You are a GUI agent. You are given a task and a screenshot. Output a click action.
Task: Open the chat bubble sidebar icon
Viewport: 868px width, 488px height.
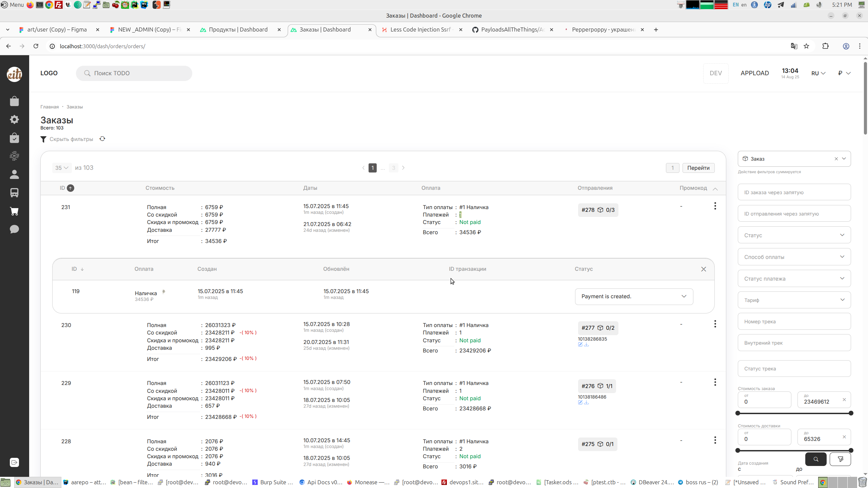14,229
